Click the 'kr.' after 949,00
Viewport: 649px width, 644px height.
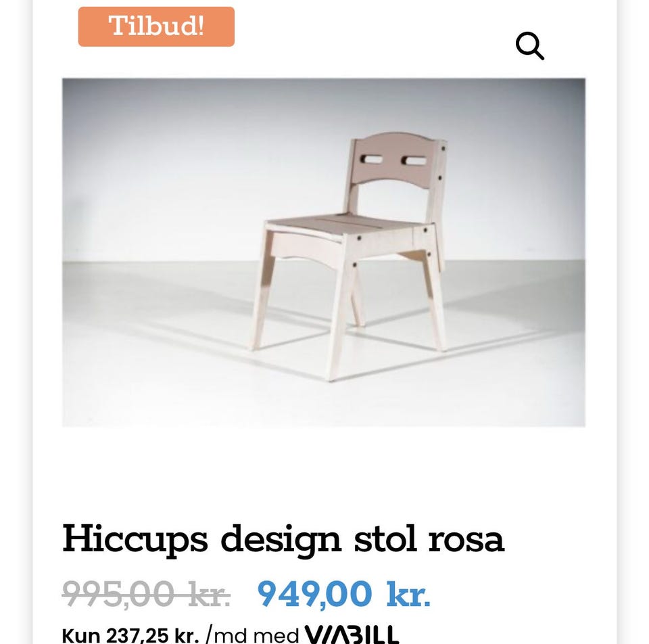point(408,595)
